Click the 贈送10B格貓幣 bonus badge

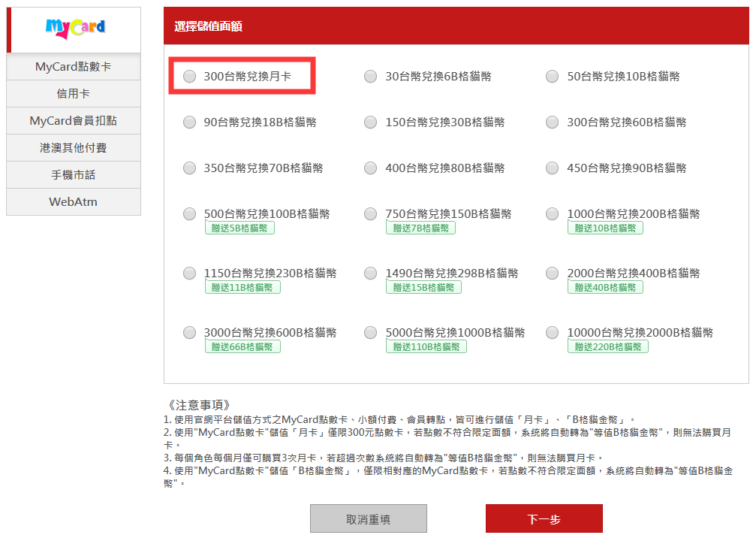606,228
